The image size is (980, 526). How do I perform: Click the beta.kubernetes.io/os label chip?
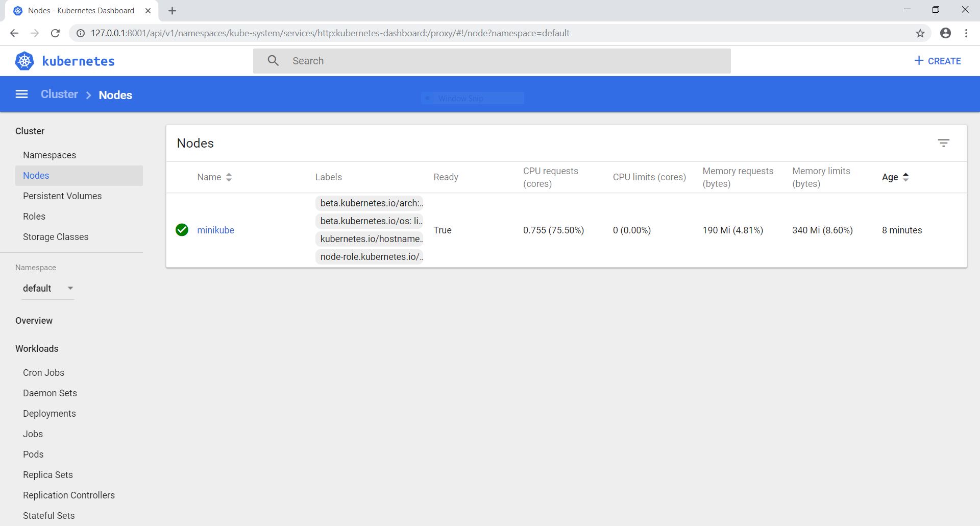pyautogui.click(x=370, y=221)
